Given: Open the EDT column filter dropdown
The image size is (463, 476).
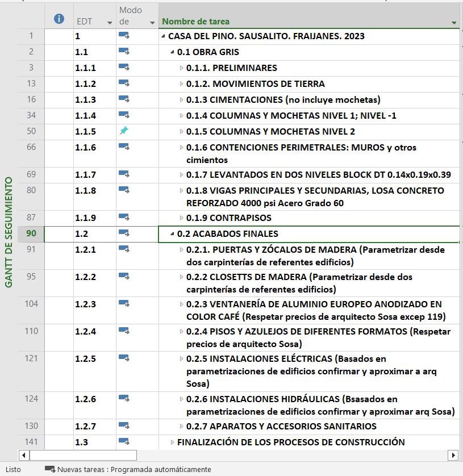Looking at the screenshot, I should (x=110, y=23).
